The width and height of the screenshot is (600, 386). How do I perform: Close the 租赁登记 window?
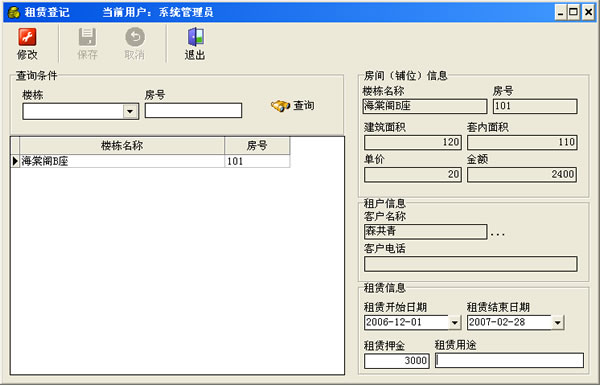(588, 13)
